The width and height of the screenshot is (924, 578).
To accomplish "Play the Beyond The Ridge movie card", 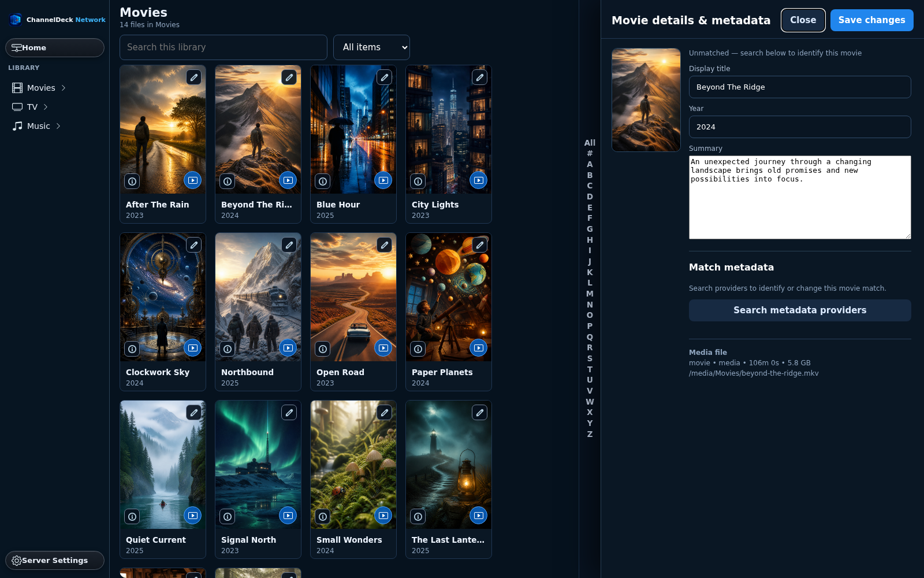I will [x=288, y=180].
